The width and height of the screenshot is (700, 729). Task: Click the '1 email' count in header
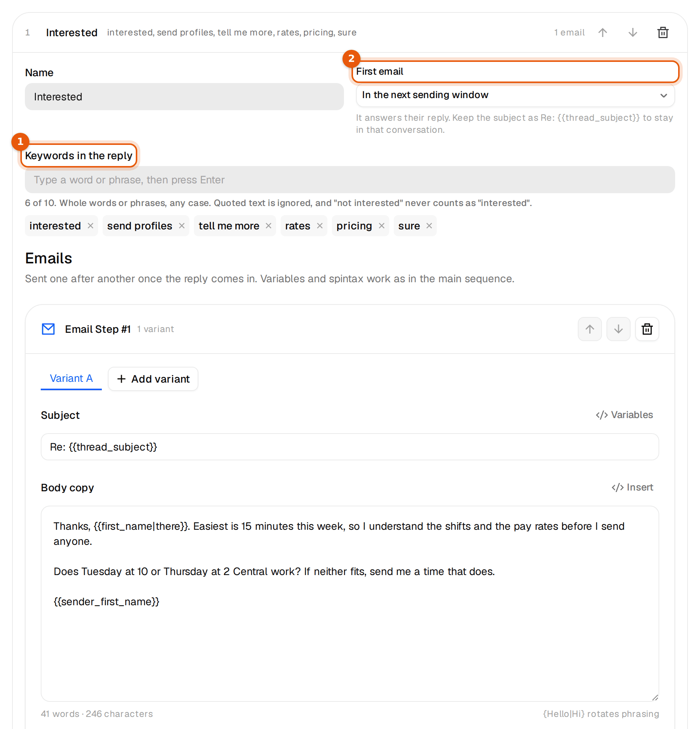569,32
